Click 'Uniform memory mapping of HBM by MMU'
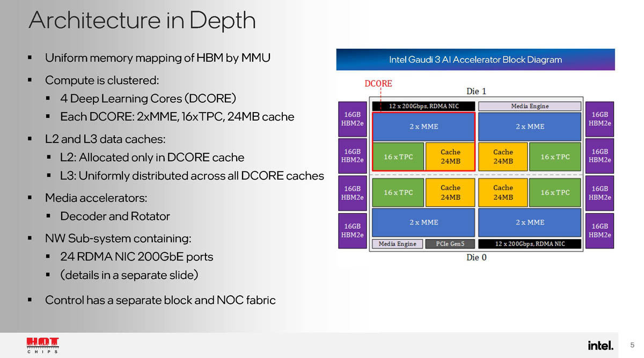The width and height of the screenshot is (644, 358). (157, 57)
